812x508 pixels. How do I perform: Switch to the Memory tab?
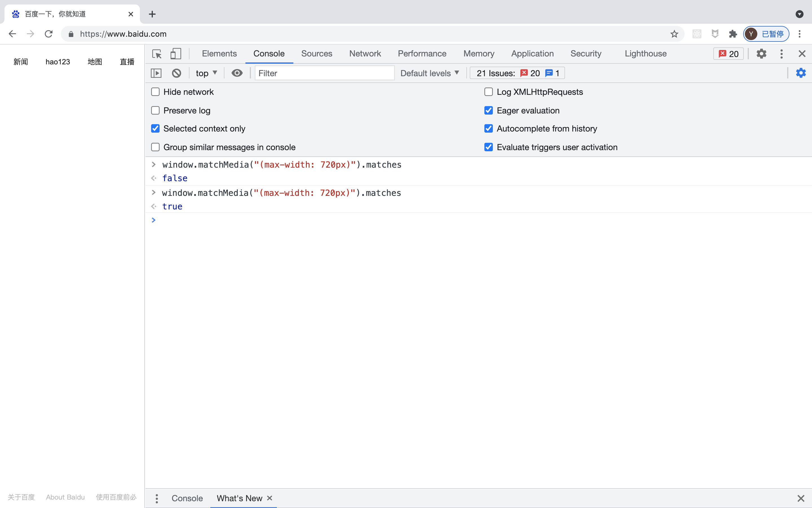click(x=479, y=54)
